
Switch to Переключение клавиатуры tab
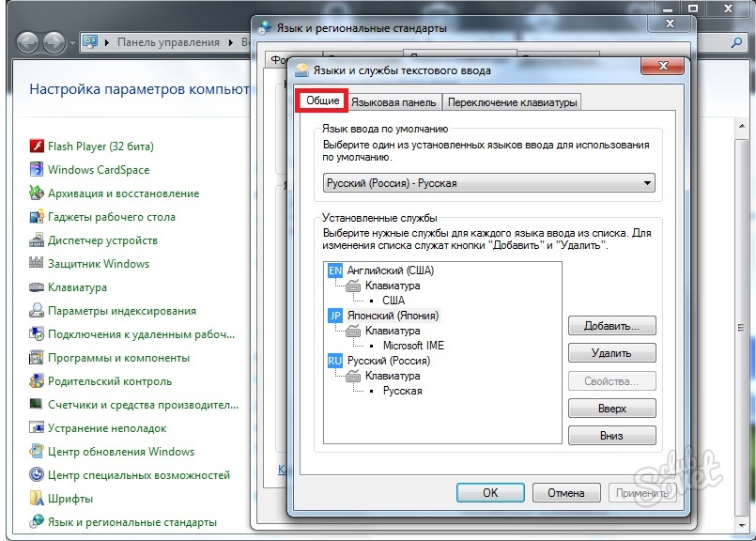pos(512,102)
